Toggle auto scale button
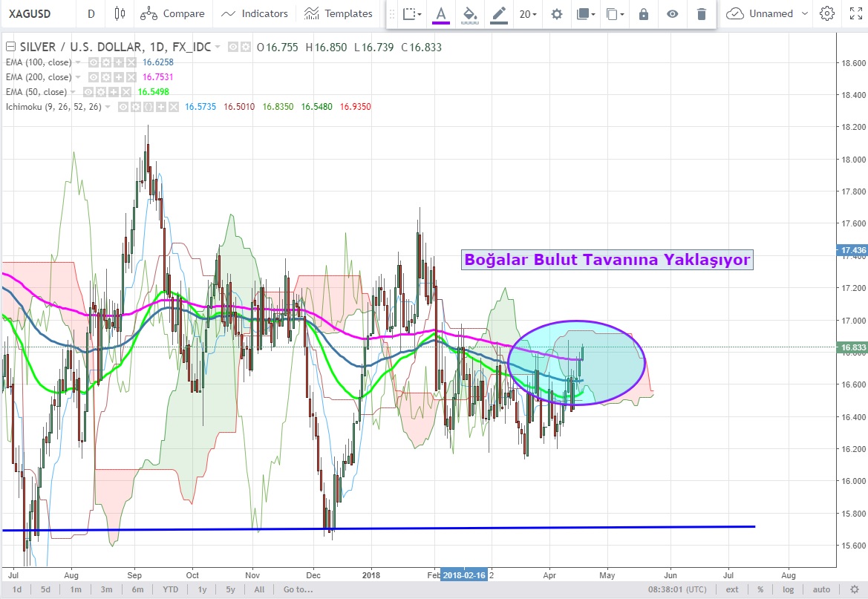The width and height of the screenshot is (868, 599). coord(820,589)
